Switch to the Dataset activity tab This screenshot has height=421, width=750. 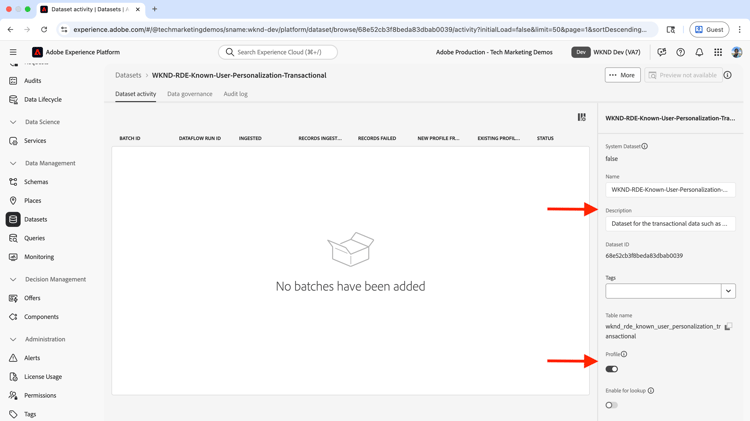[x=135, y=94]
